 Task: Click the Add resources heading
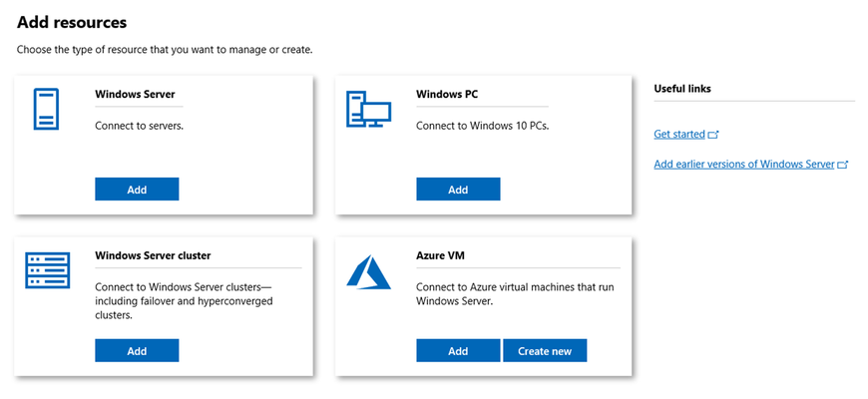tap(72, 22)
